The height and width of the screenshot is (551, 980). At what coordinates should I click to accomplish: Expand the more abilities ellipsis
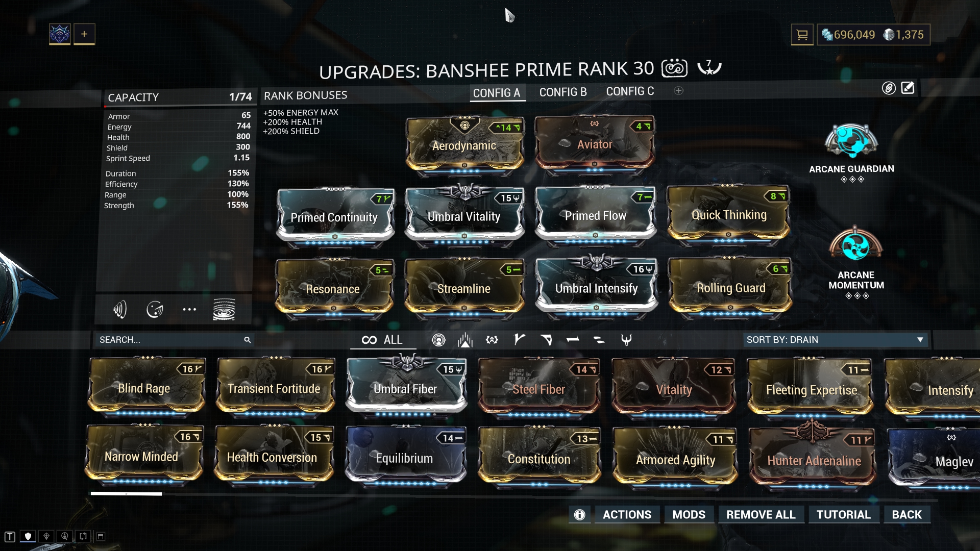tap(189, 309)
